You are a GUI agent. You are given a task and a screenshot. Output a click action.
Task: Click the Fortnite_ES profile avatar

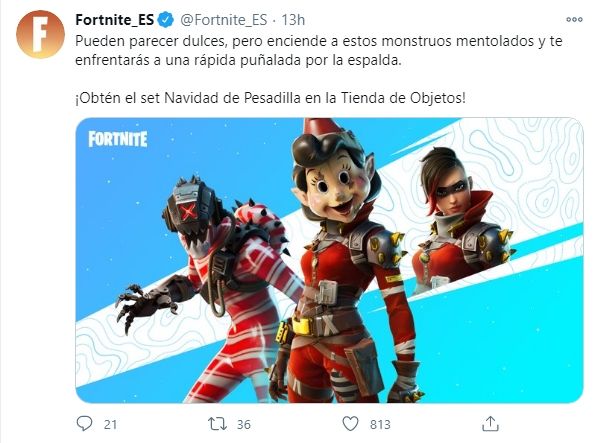40,34
